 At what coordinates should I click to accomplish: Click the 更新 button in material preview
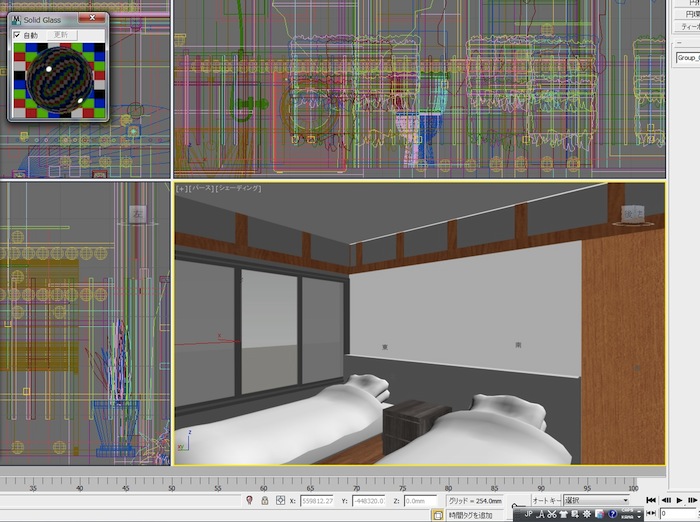click(x=61, y=35)
